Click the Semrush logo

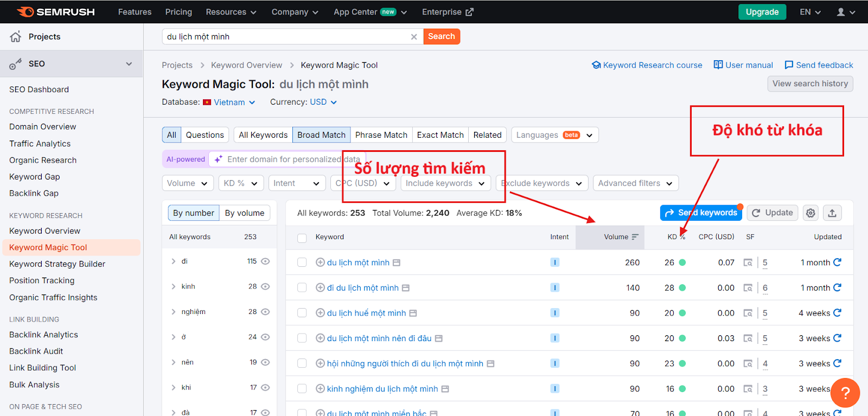[56, 12]
